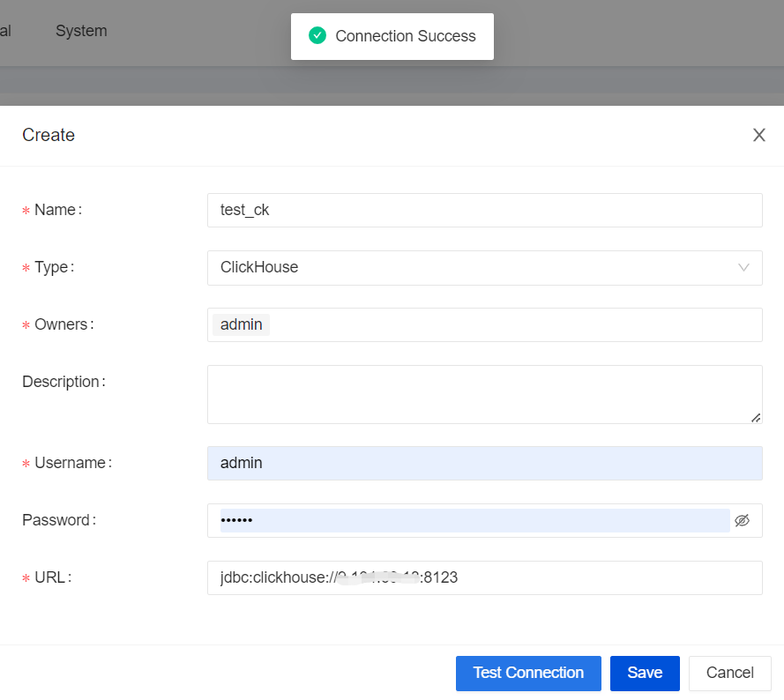Open the System menu item
This screenshot has width=784, height=700.
(x=81, y=31)
